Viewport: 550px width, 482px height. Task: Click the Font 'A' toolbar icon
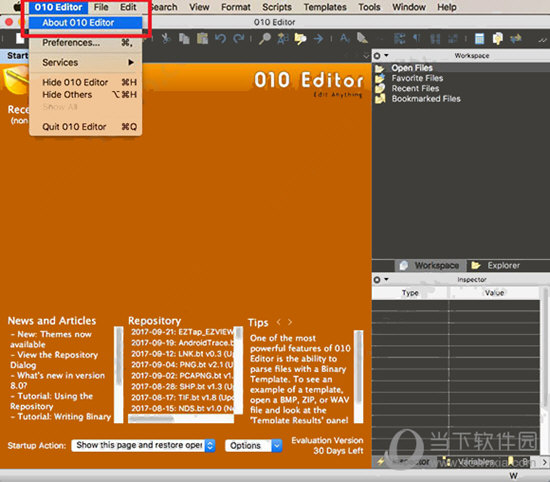344,38
